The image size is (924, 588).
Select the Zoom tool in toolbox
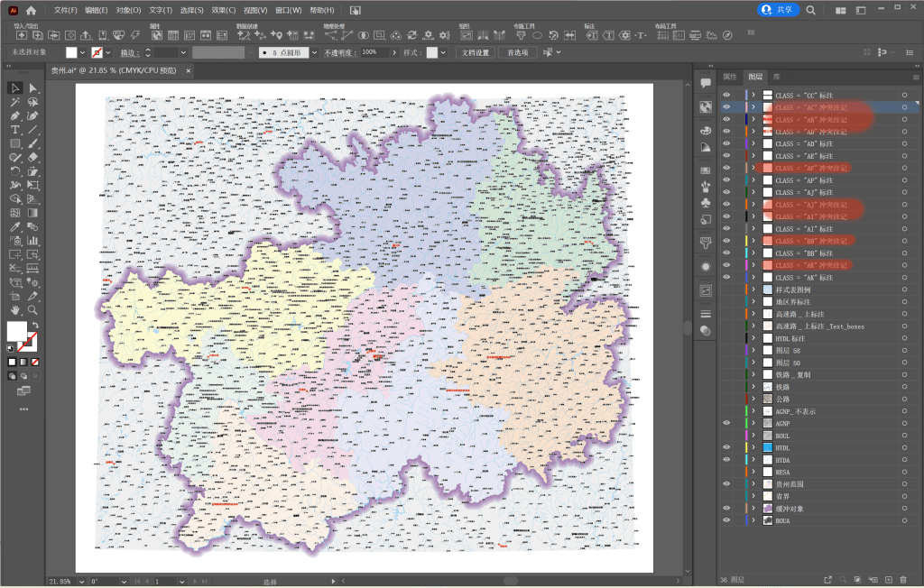[x=32, y=309]
